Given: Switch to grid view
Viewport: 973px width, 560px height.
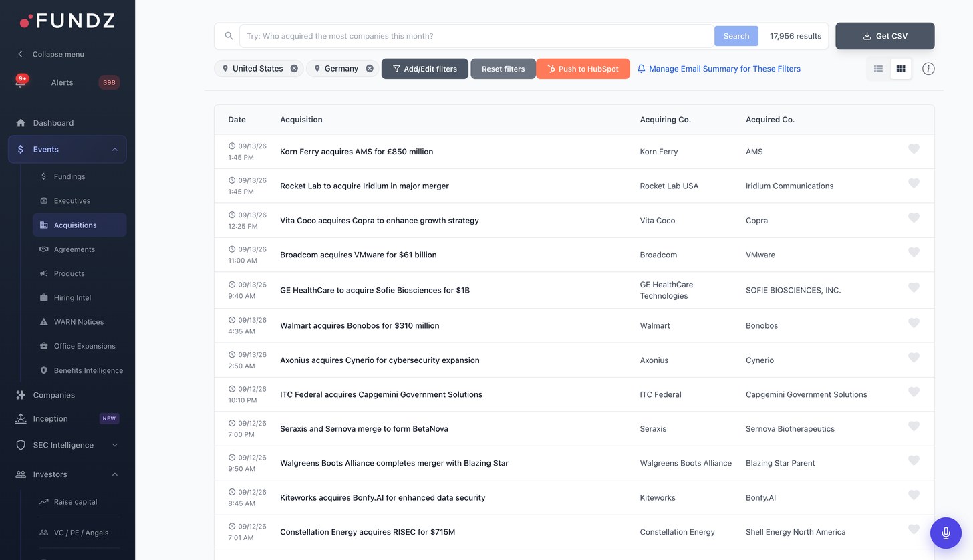Looking at the screenshot, I should click(x=901, y=69).
